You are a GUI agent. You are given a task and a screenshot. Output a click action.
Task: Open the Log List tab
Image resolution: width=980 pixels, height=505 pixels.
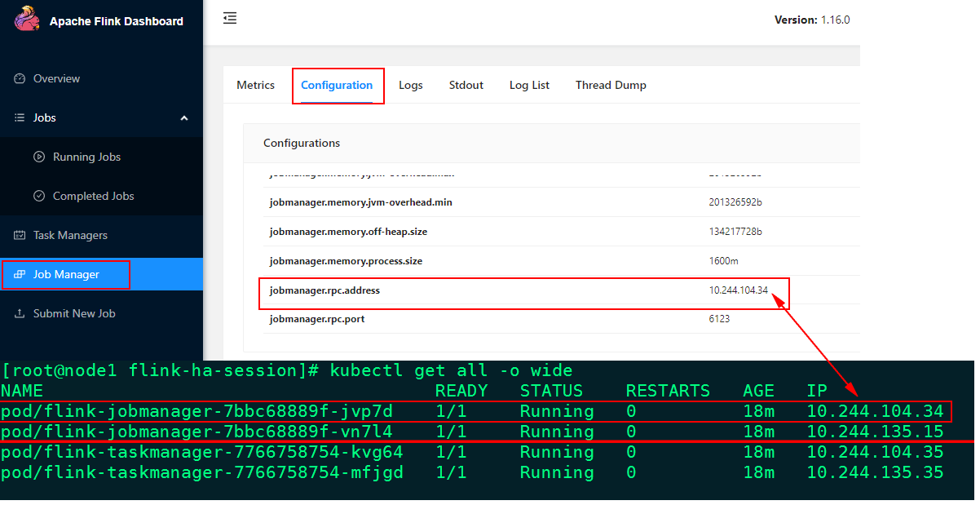529,85
